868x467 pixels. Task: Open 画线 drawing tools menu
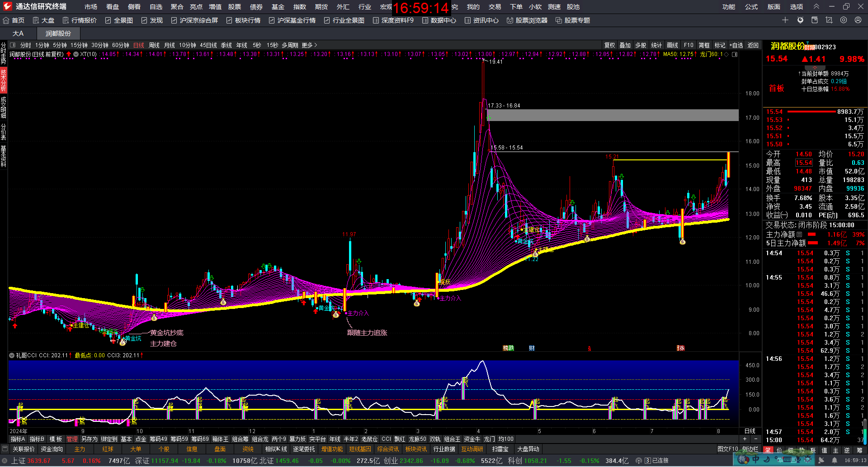coord(673,45)
